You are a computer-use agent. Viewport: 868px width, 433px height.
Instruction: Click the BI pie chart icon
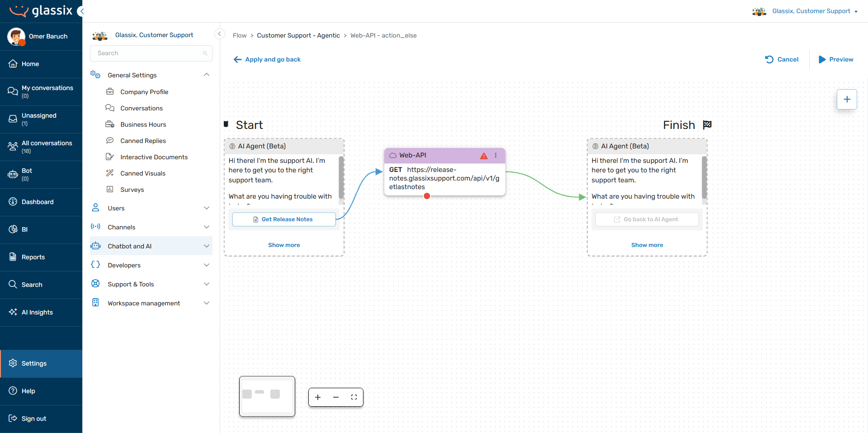click(13, 229)
